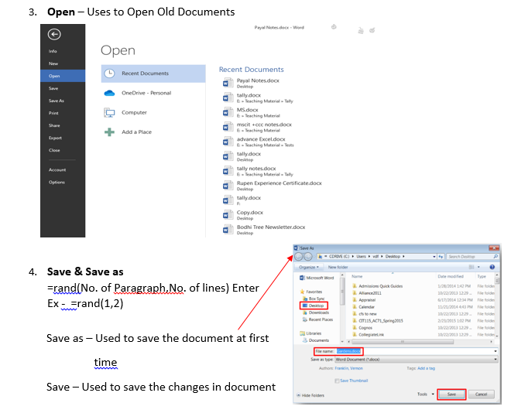Select Downloads in navigation pane

316,312
